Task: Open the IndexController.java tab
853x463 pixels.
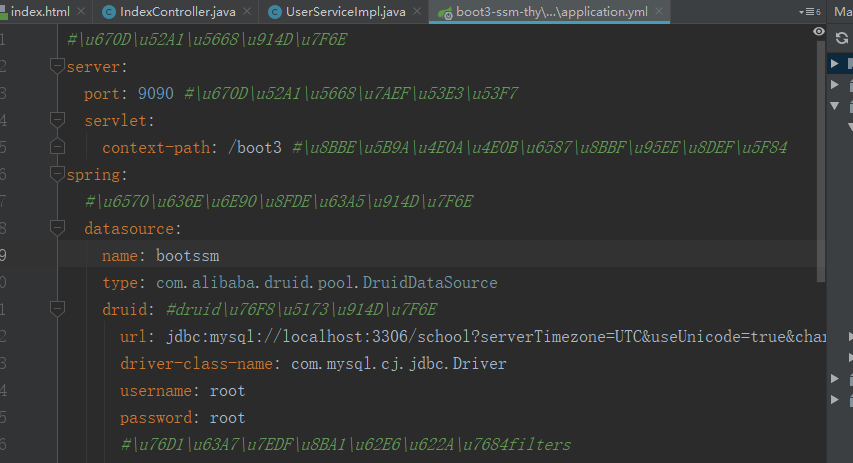Action: (x=177, y=11)
